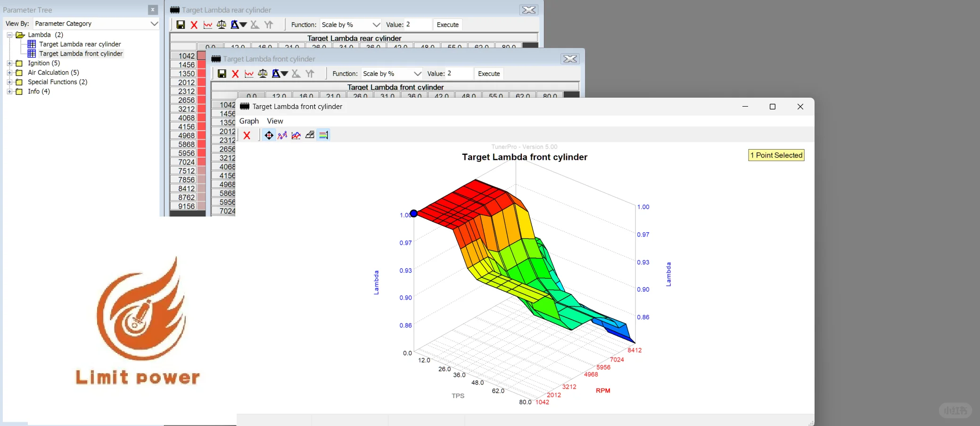980x426 pixels.
Task: Expand the Ignition folder
Action: tap(9, 63)
